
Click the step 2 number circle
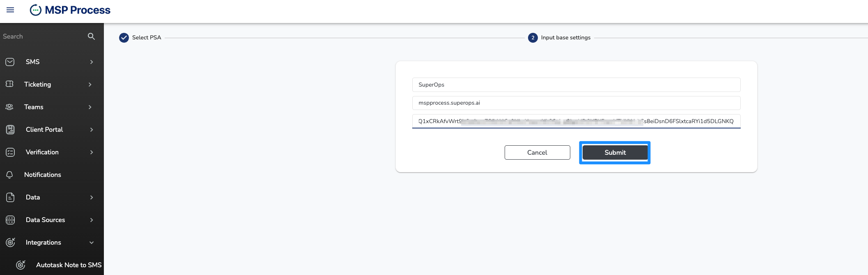[533, 38]
